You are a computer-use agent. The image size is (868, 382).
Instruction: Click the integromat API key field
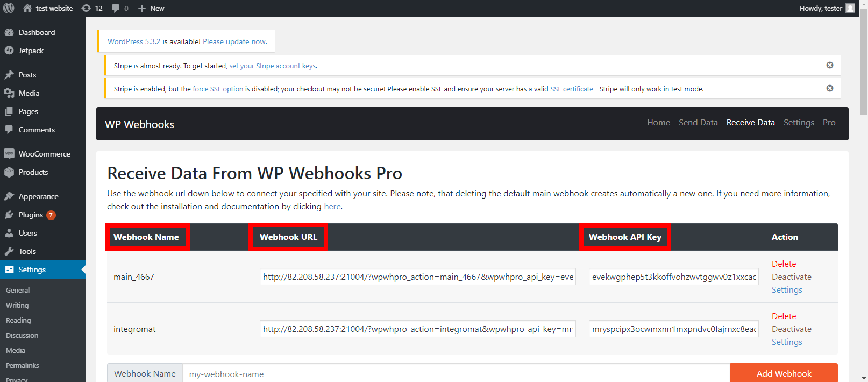[674, 329]
